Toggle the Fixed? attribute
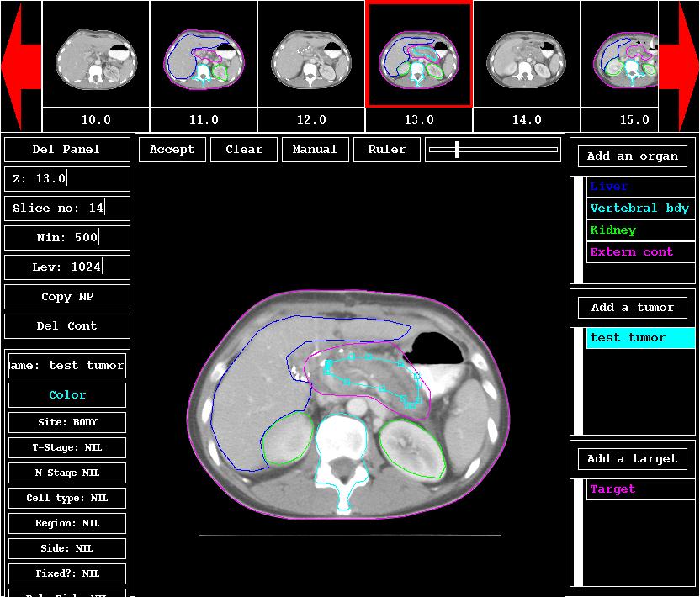 pyautogui.click(x=67, y=574)
